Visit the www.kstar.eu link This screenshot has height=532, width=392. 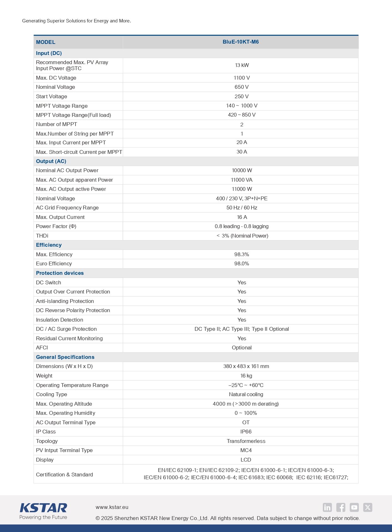112,507
